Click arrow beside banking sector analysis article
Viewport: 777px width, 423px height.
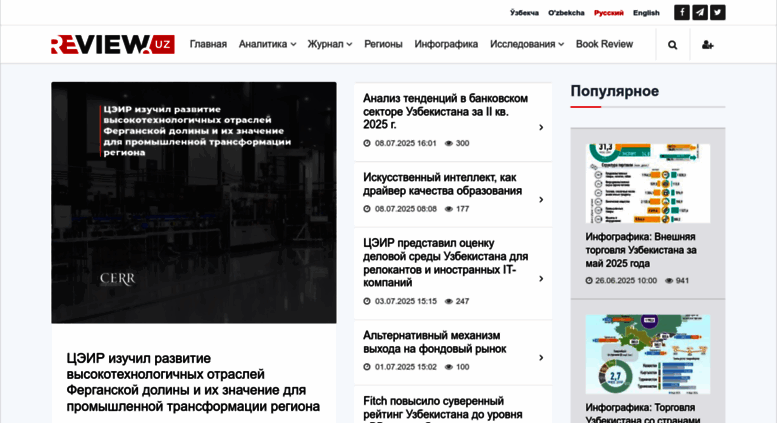pos(541,127)
